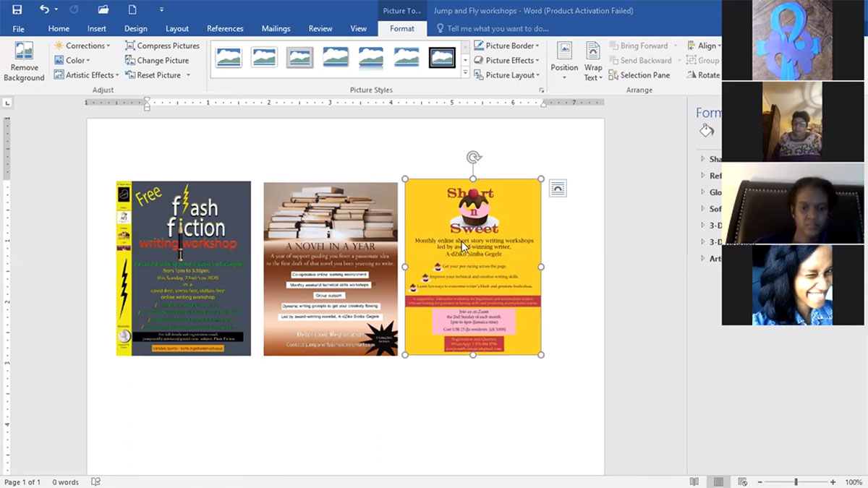This screenshot has height=488, width=868.
Task: Click the Save icon in the title bar
Action: [x=17, y=10]
